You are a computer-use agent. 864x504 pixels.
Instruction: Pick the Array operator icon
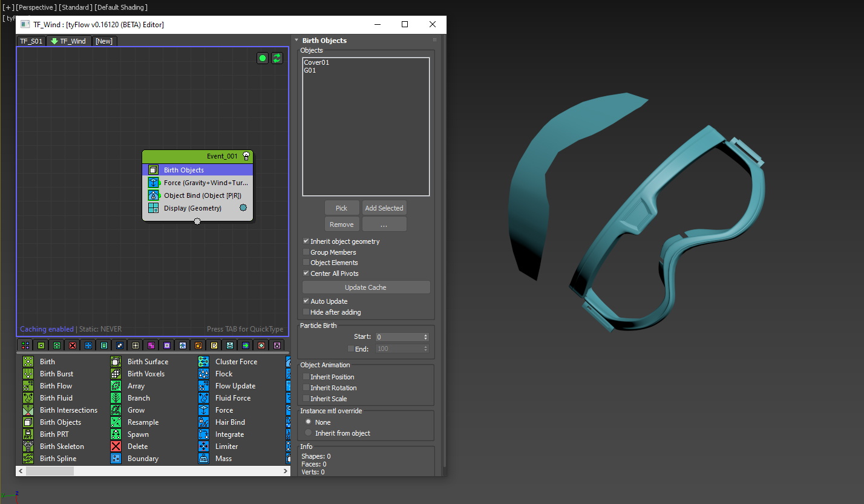pos(116,385)
